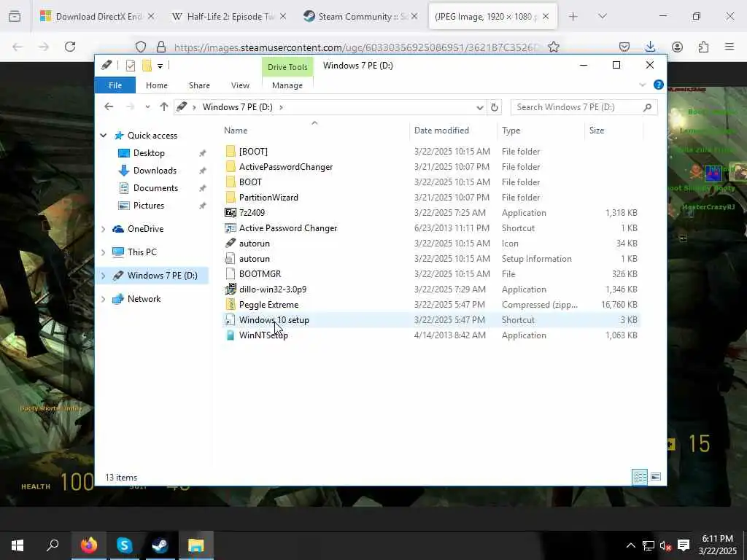Open the Home ribbon tab

click(x=157, y=85)
